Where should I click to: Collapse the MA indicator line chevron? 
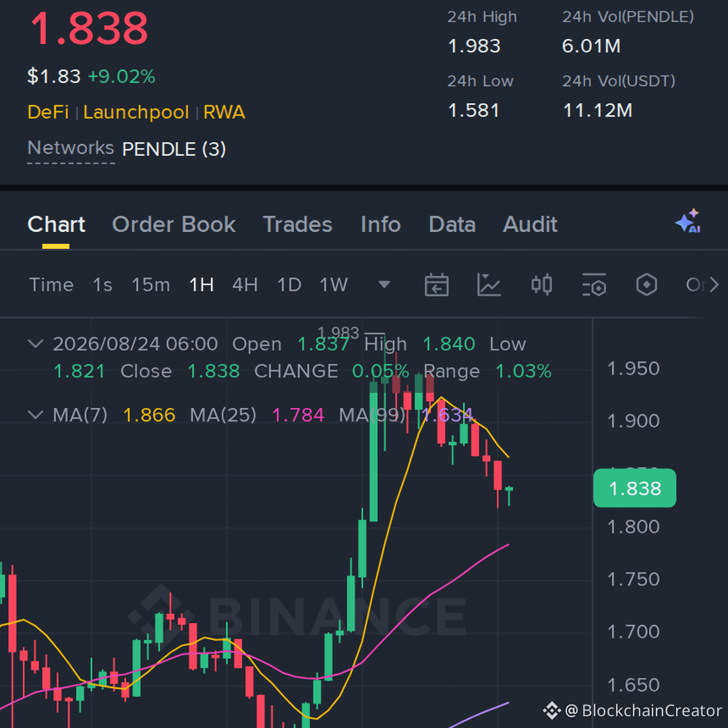point(36,415)
